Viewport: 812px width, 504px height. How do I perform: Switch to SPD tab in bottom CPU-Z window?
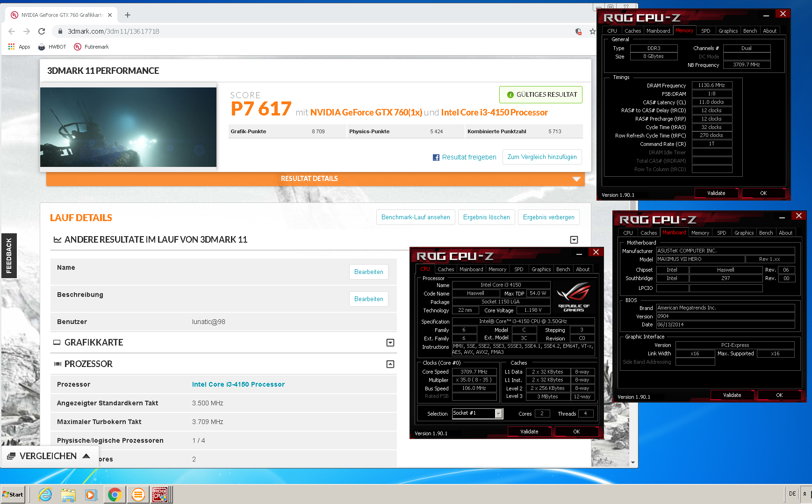518,269
